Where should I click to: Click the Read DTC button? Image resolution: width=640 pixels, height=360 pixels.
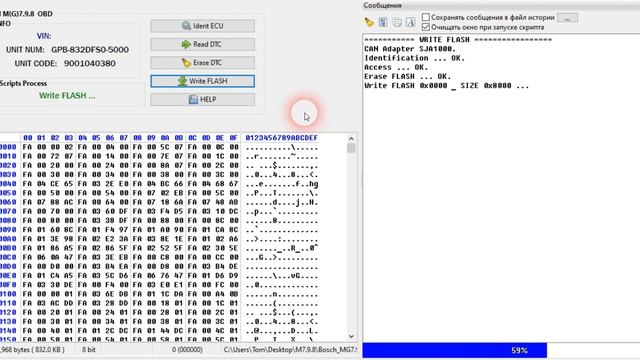point(202,44)
